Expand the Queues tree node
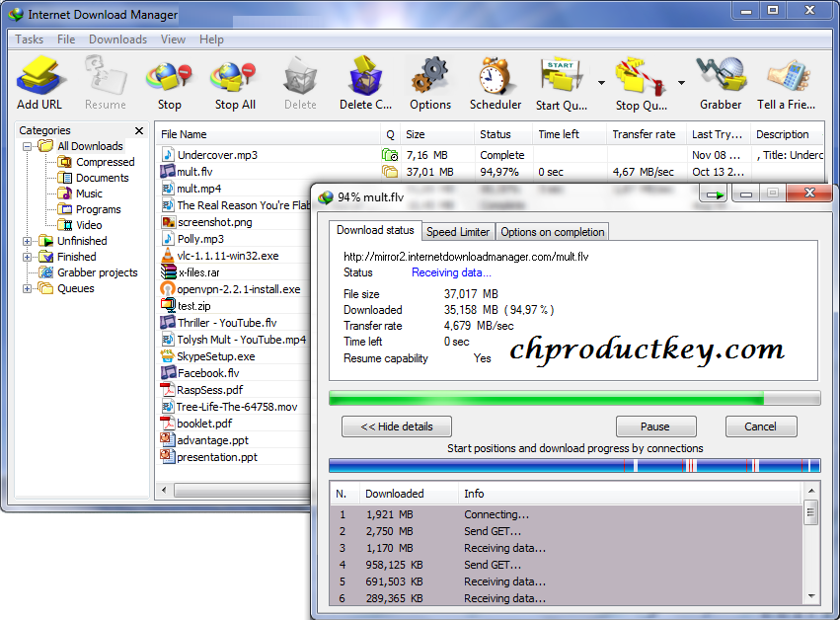Viewport: 840px width, 620px height. 27,289
